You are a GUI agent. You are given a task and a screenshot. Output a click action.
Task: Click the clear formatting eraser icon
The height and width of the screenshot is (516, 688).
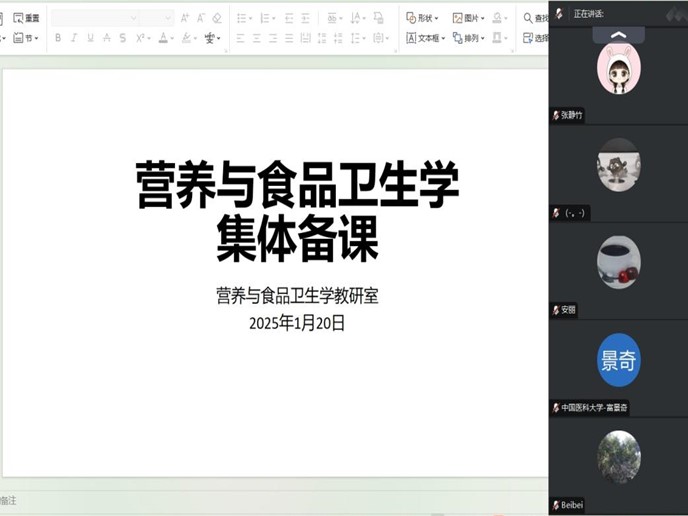click(x=217, y=18)
